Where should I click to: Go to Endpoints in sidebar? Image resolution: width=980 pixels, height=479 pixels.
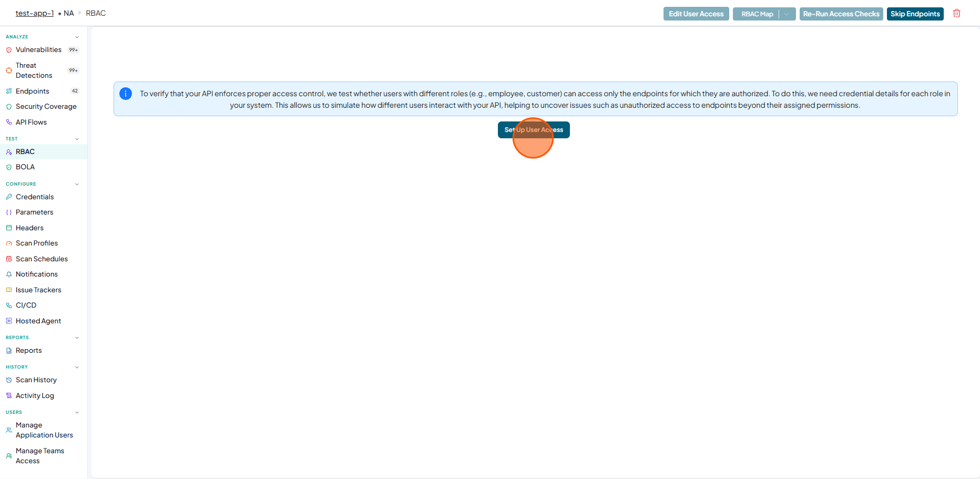pyautogui.click(x=32, y=91)
